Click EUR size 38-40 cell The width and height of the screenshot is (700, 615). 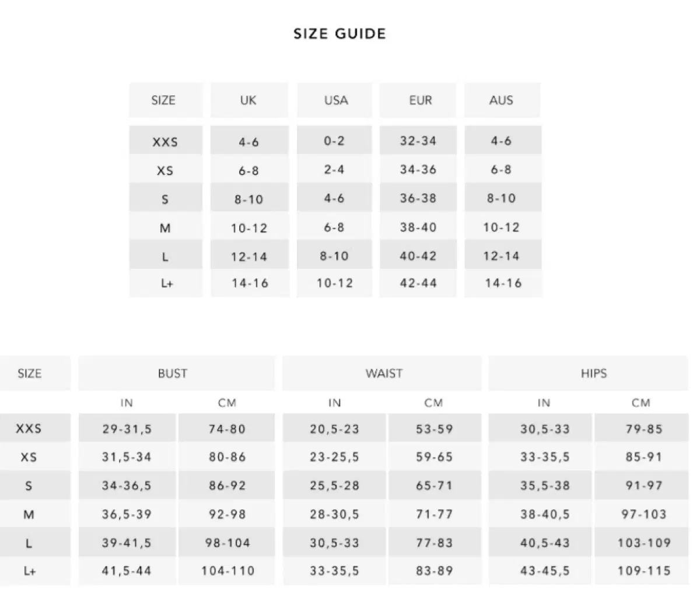[x=418, y=227]
